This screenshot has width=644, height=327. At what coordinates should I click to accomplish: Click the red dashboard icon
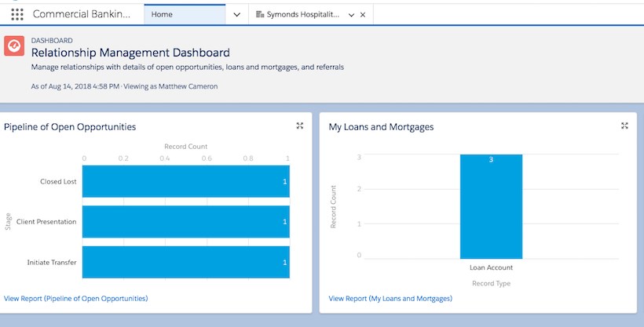[14, 45]
